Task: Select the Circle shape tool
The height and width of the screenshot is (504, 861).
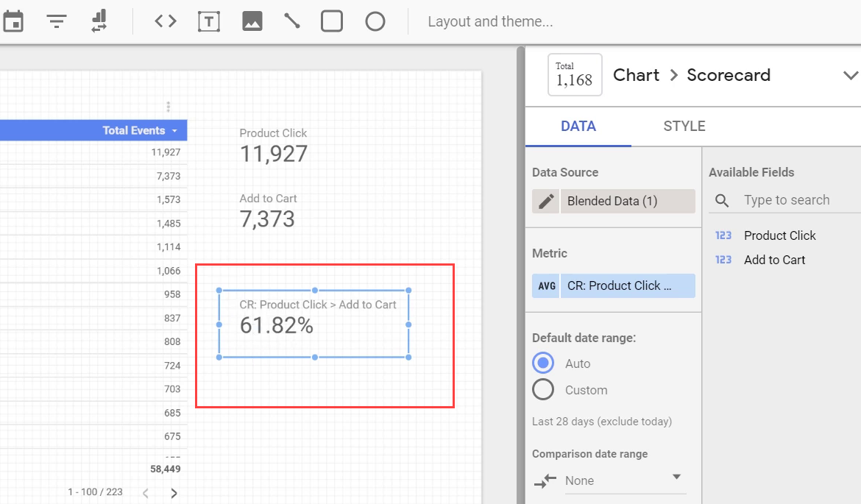Action: [x=375, y=21]
